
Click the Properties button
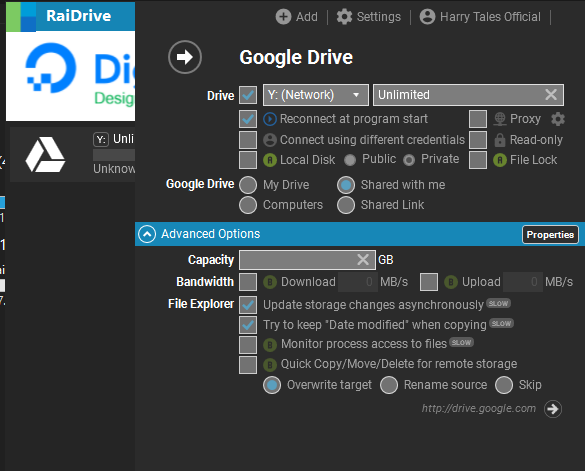coord(550,235)
